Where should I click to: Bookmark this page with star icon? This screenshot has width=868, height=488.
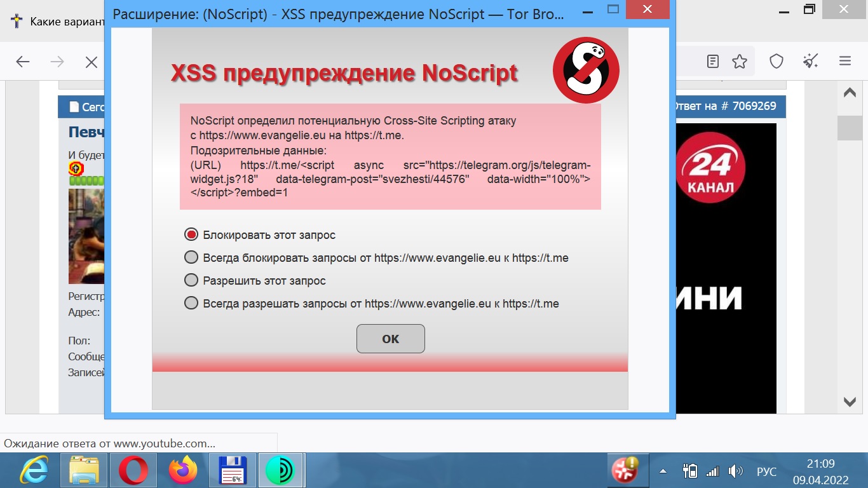pos(739,61)
